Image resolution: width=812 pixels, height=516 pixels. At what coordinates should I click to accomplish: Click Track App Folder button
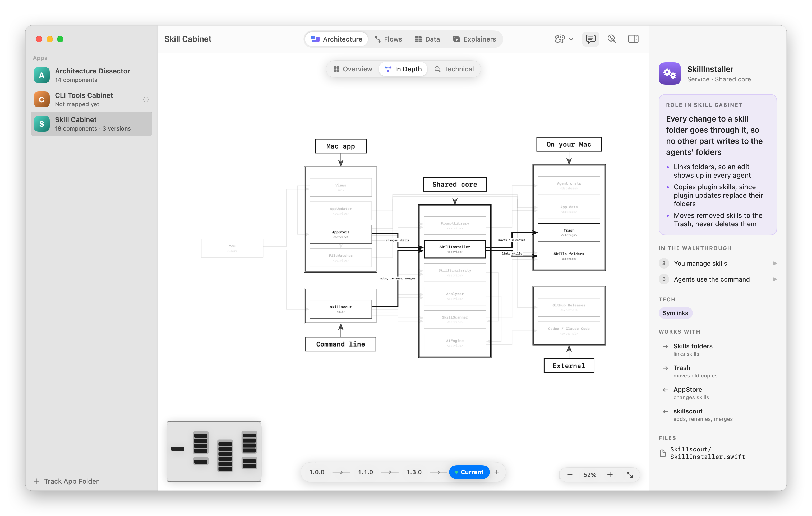point(66,481)
